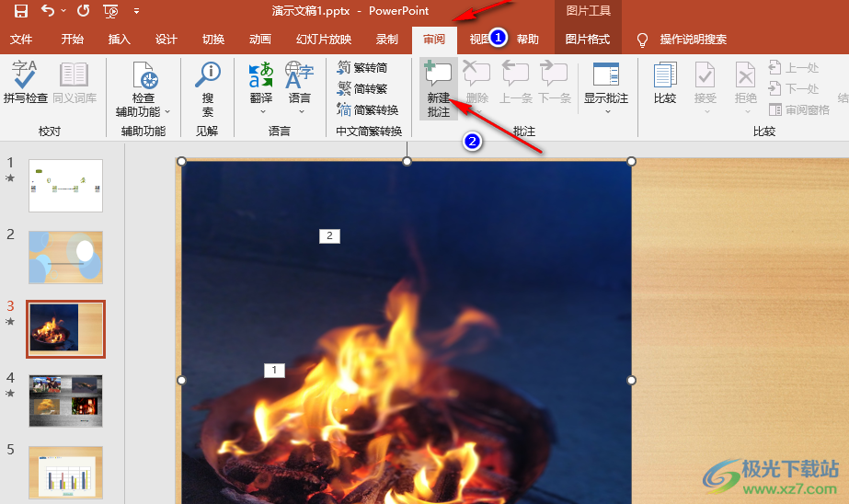Click the top-right resize handle of picture

[631, 161]
